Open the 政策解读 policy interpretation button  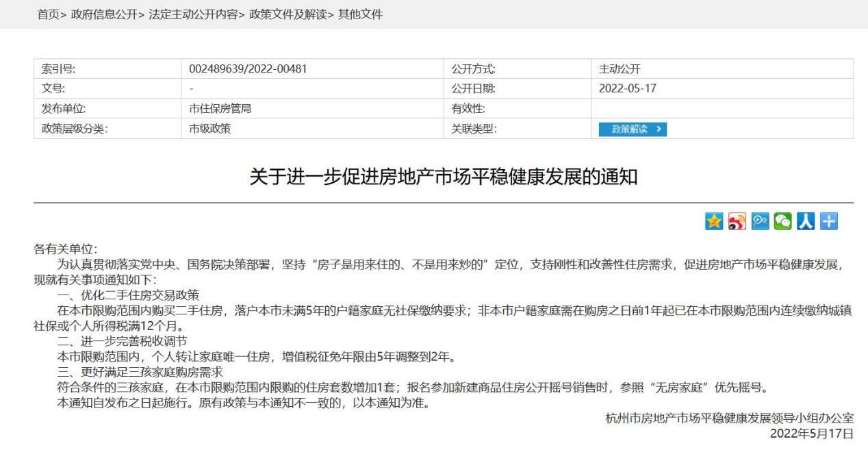point(631,129)
